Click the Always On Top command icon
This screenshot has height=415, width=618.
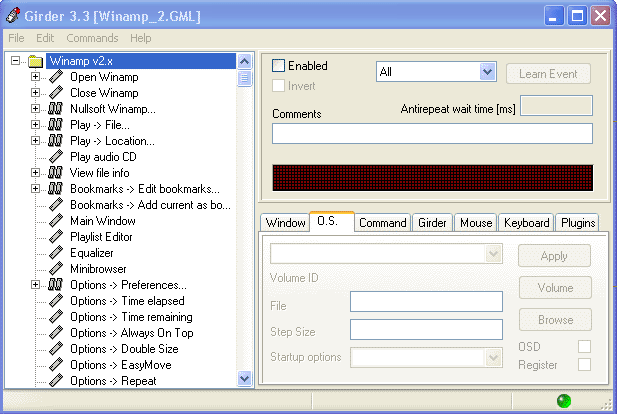click(56, 333)
